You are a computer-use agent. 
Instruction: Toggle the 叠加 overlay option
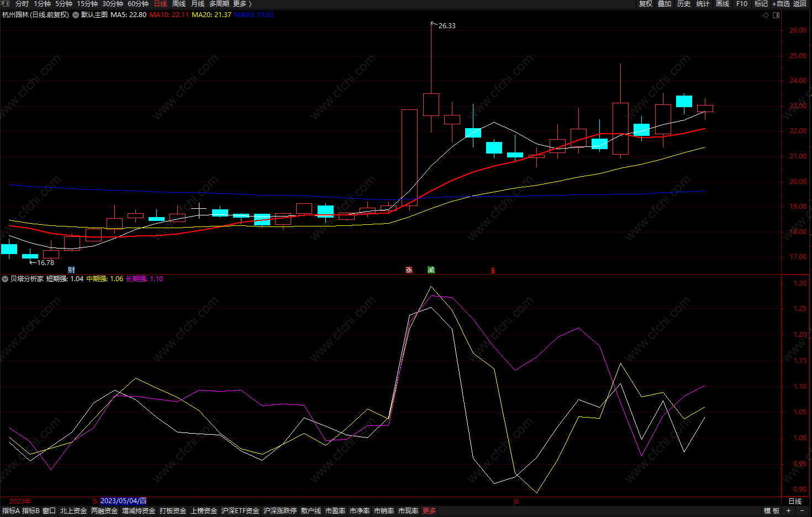click(665, 4)
